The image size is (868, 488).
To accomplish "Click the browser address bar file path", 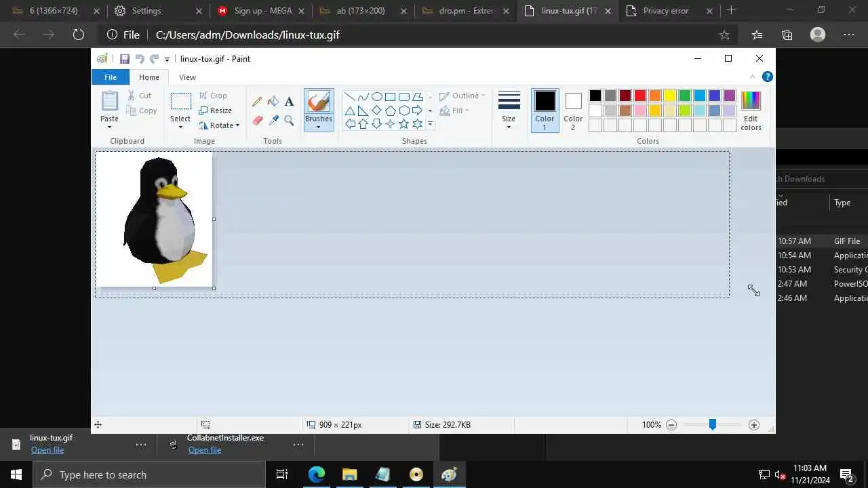I will coord(248,35).
